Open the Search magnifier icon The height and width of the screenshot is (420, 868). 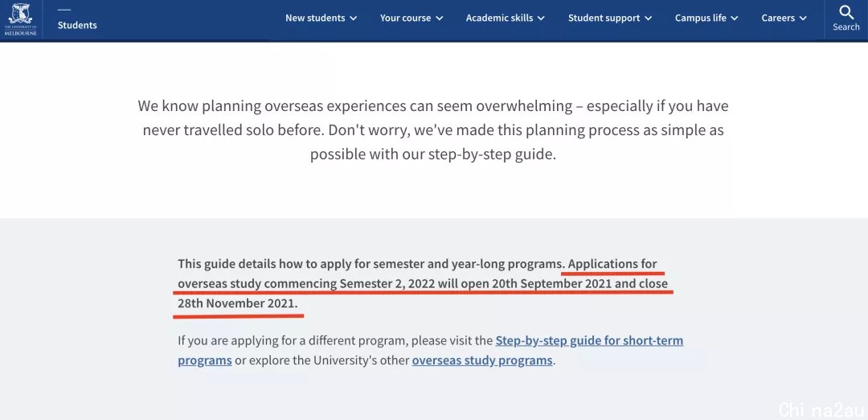(x=845, y=11)
